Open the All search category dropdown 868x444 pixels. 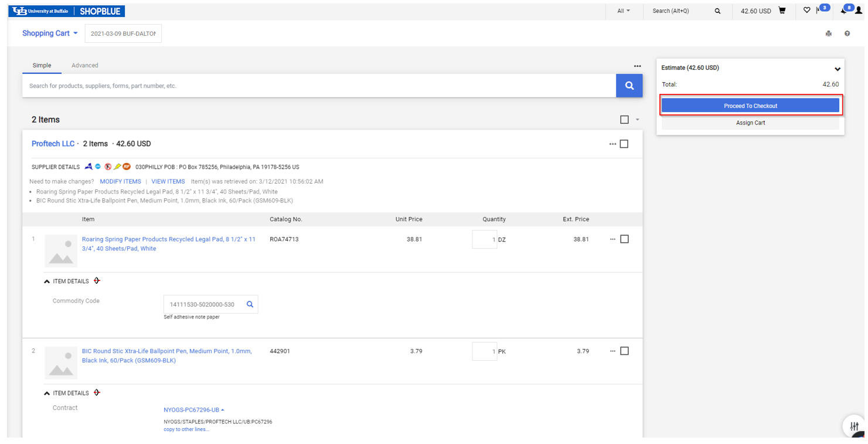[x=624, y=11]
